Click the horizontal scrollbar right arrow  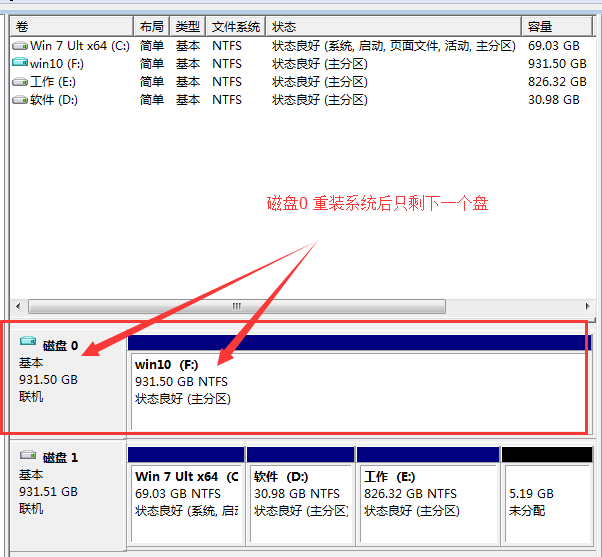587,306
